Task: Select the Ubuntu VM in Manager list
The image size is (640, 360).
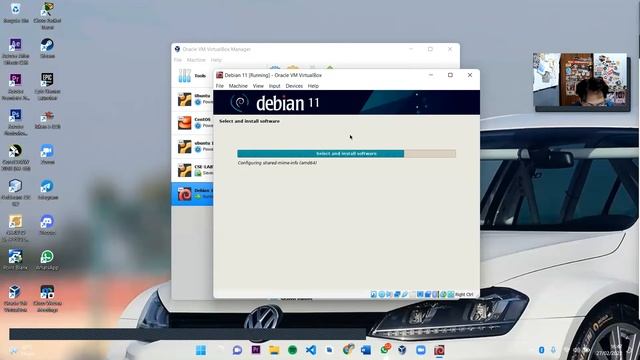Action: click(193, 99)
